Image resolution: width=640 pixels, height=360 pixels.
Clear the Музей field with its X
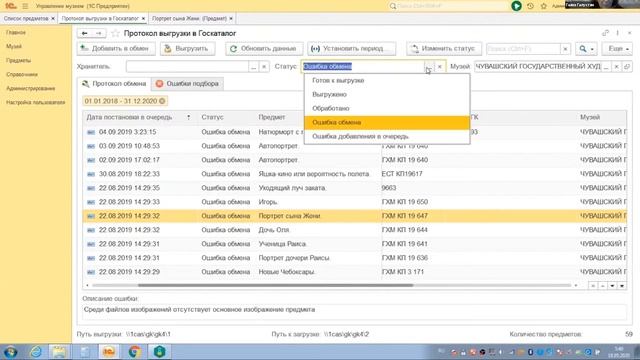[x=617, y=67]
